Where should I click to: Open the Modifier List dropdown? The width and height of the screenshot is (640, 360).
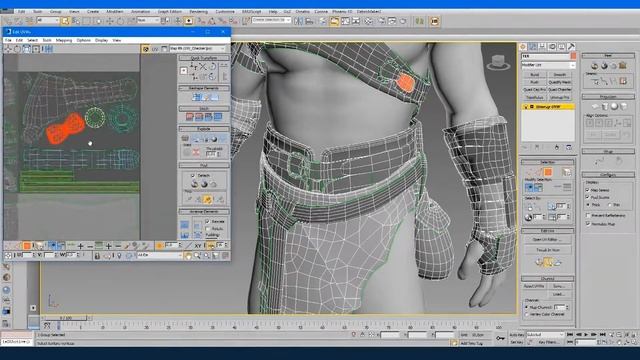coord(549,65)
